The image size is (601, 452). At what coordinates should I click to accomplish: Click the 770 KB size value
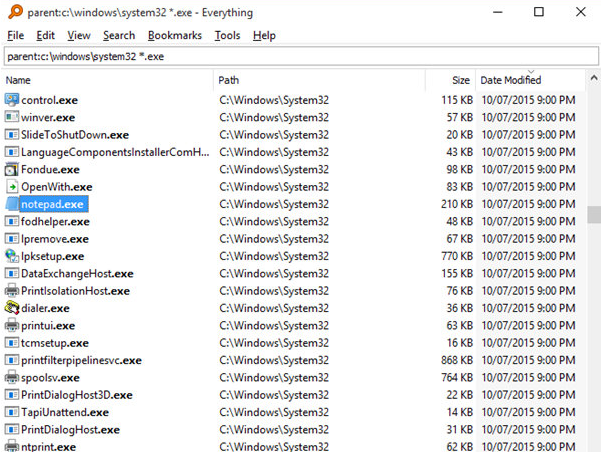click(457, 256)
